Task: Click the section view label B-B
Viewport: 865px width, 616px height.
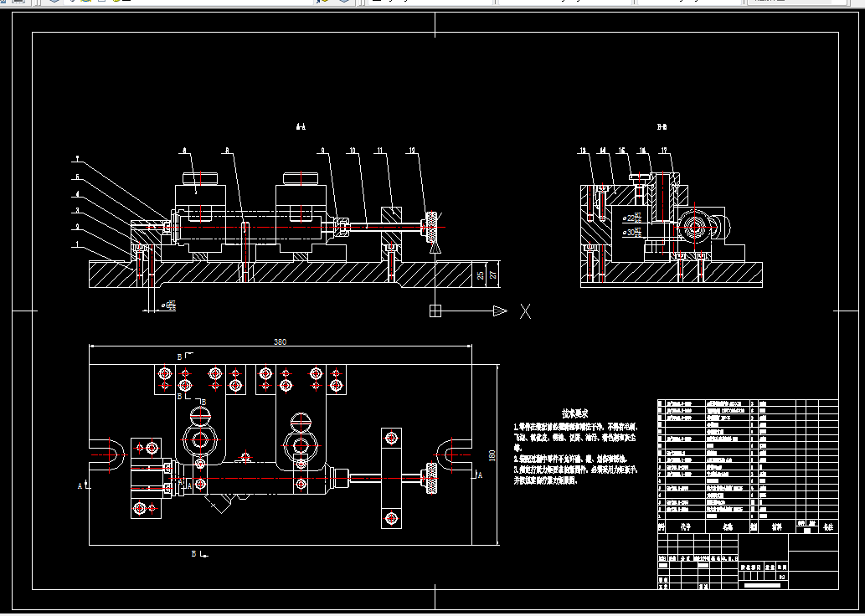Action: [662, 127]
